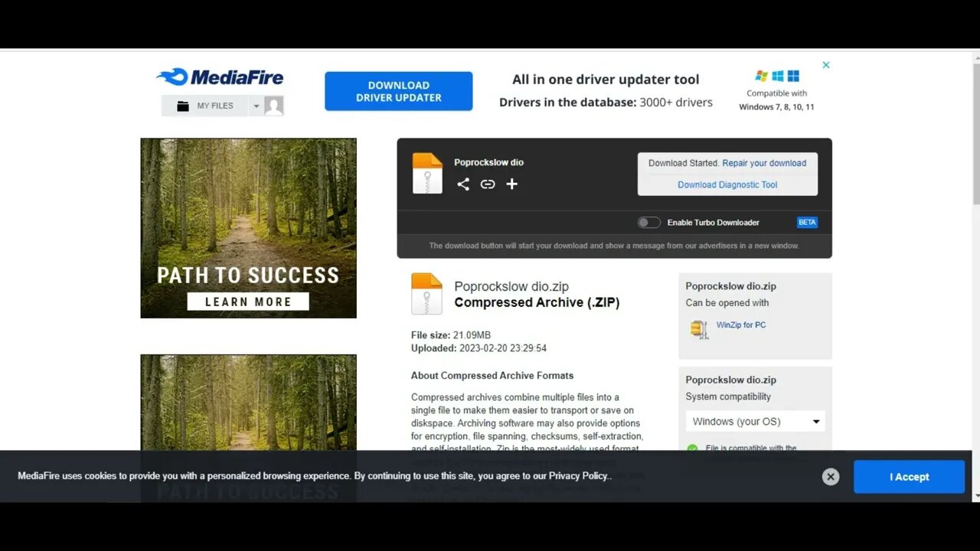Click the Windows logos in ad banner
980x551 pixels.
(x=777, y=76)
